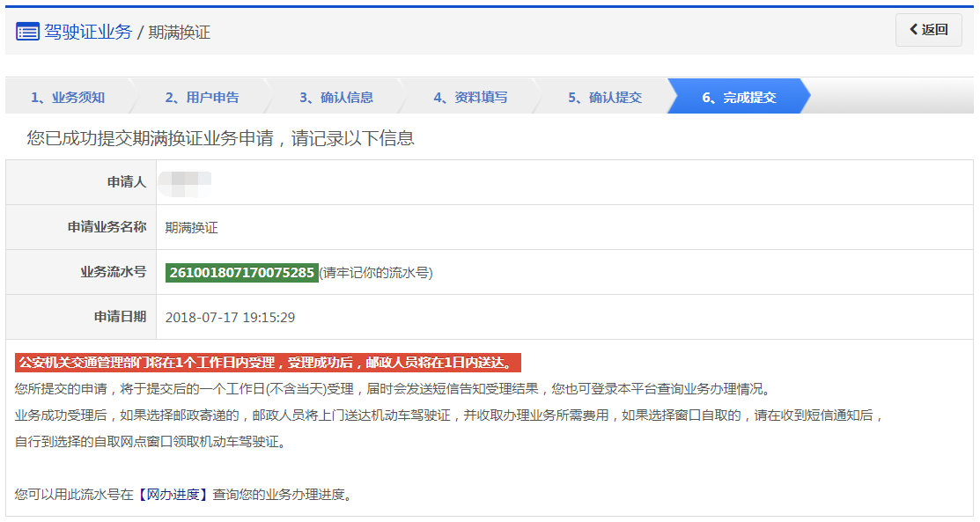Viewport: 980px width, 522px height.
Task: Click the 申请人 row label
Action: (x=126, y=182)
